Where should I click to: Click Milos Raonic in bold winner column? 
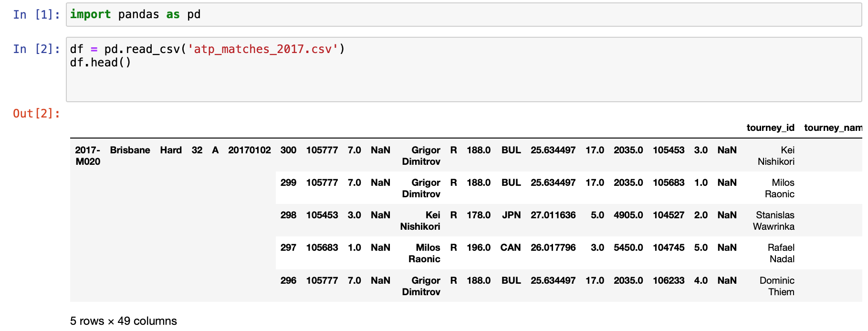[424, 253]
